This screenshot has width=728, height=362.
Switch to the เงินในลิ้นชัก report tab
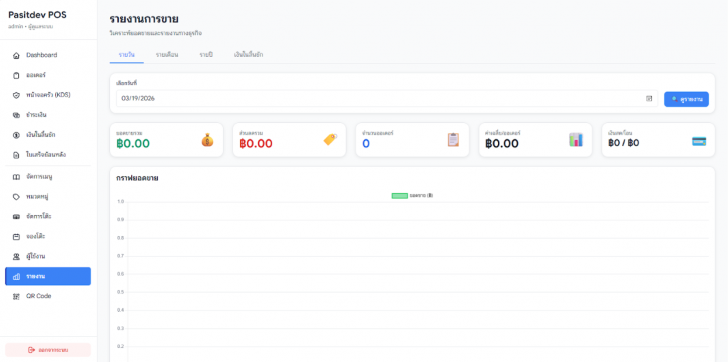(248, 55)
